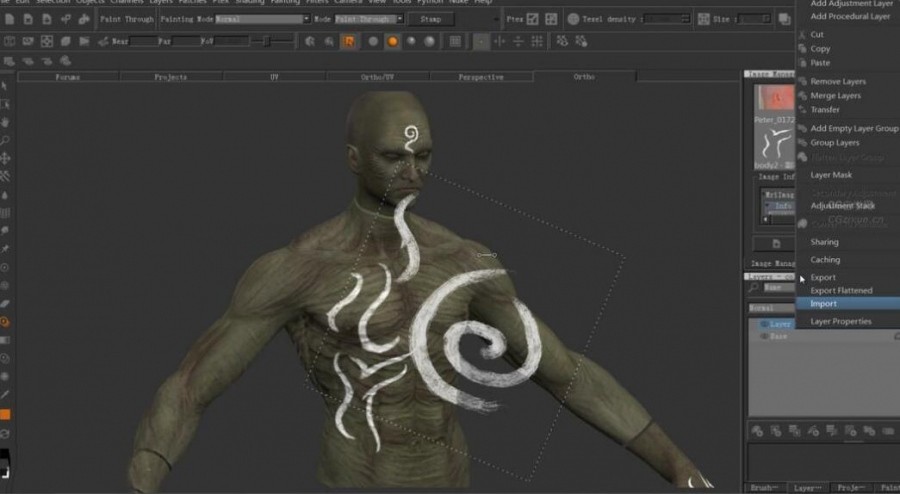This screenshot has height=494, width=900.
Task: Click the second file icon beside New project
Action: pos(28,19)
